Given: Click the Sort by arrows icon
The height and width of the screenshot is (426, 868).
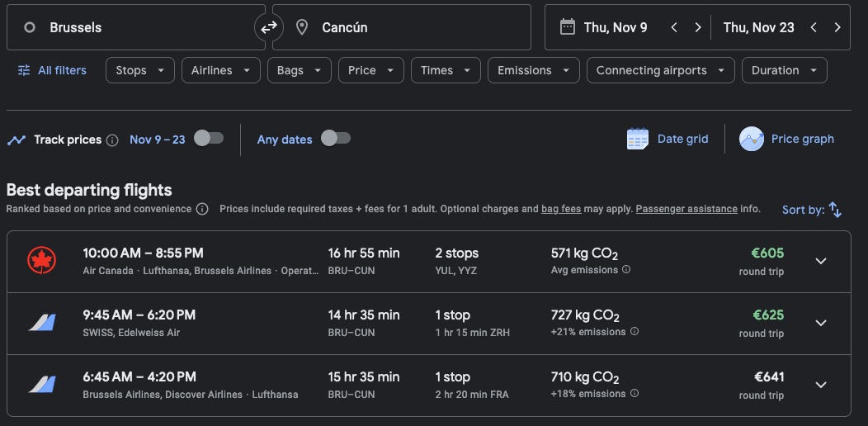Looking at the screenshot, I should coord(835,210).
